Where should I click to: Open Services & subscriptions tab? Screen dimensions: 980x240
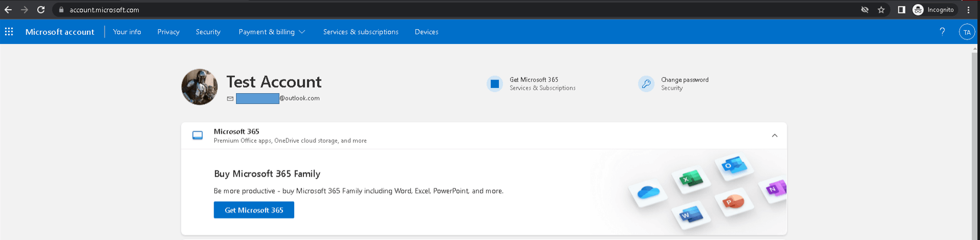click(x=361, y=32)
